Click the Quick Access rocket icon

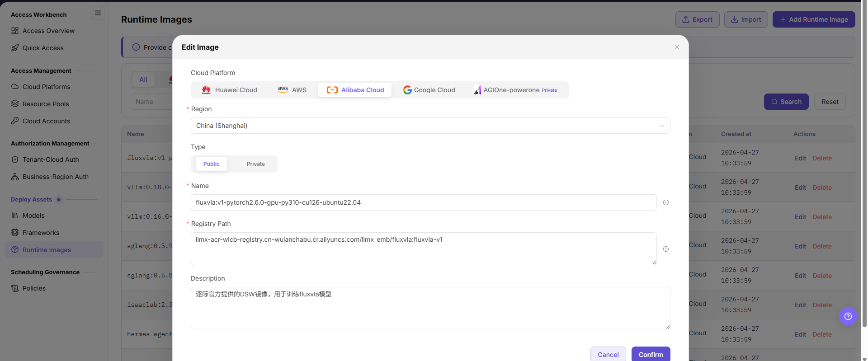click(x=15, y=48)
